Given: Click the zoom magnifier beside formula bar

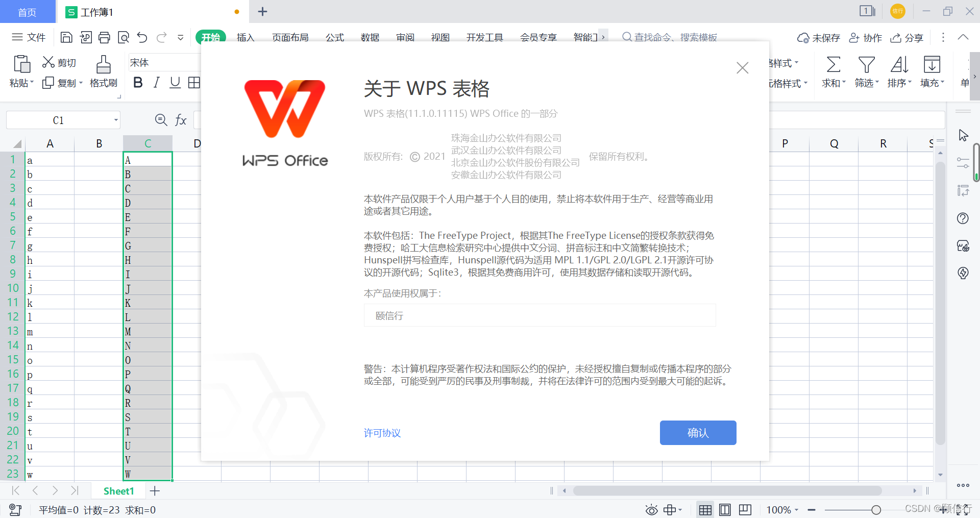Looking at the screenshot, I should tap(161, 120).
